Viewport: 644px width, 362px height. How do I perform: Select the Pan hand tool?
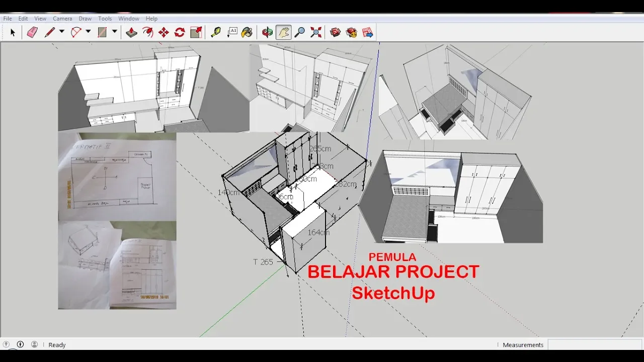tap(283, 33)
